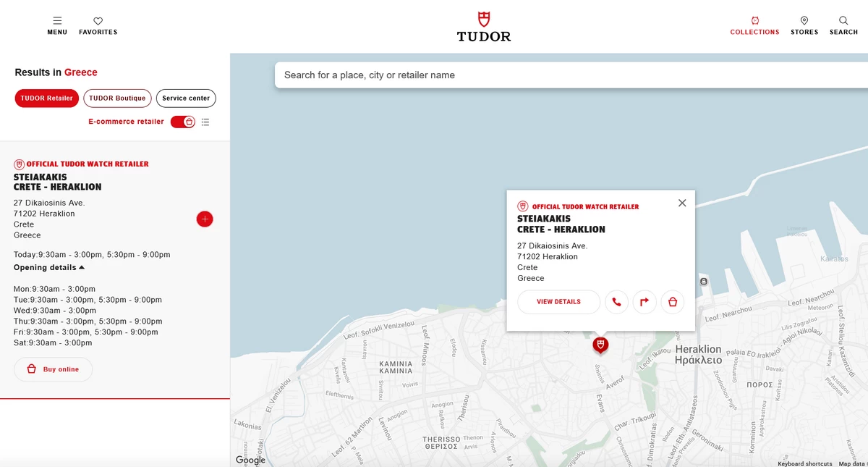Screen dimensions: 868x467
Task: Click Today opening hours line
Action: pos(92,255)
